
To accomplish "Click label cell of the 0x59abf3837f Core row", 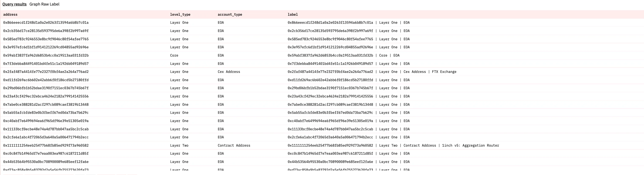I will point(344,55).
